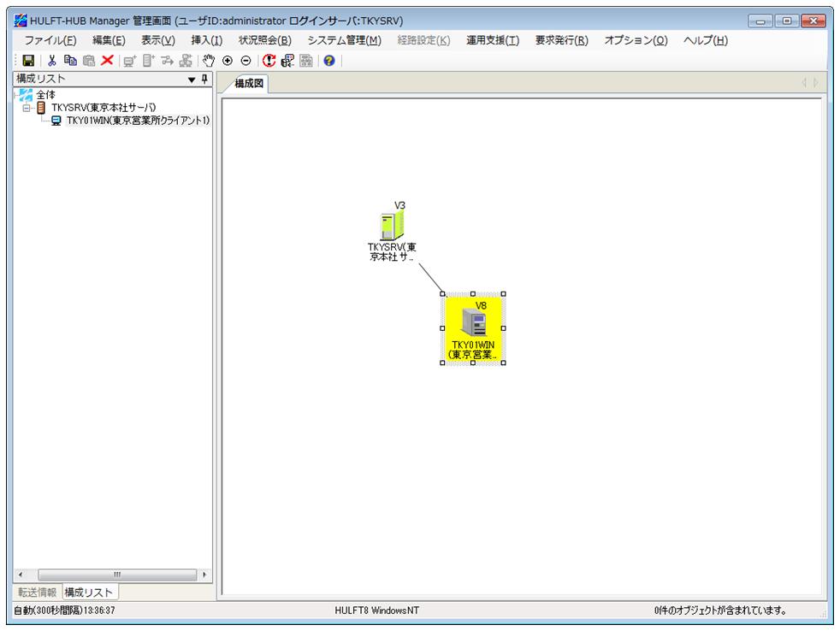Click the blue Help question mark icon
The width and height of the screenshot is (840, 631).
[329, 61]
